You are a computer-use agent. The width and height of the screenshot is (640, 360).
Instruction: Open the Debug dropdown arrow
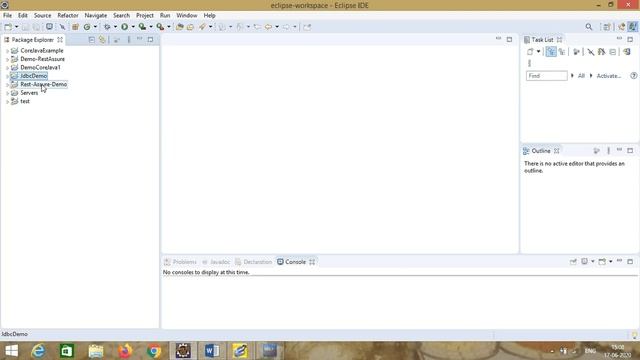pyautogui.click(x=115, y=27)
